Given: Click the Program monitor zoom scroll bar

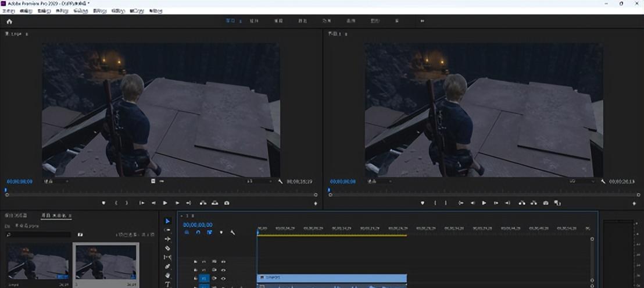Looking at the screenshot, I should coord(483,195).
